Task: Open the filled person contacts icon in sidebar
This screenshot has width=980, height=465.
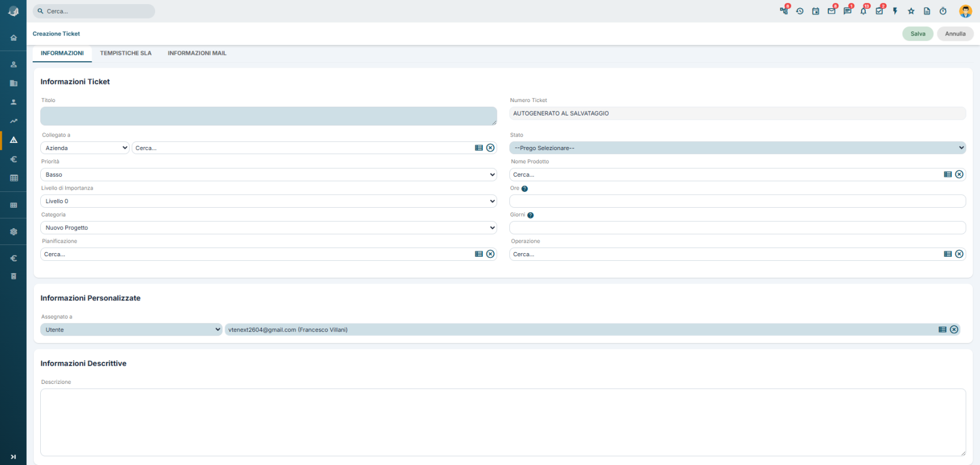Action: pos(13,102)
